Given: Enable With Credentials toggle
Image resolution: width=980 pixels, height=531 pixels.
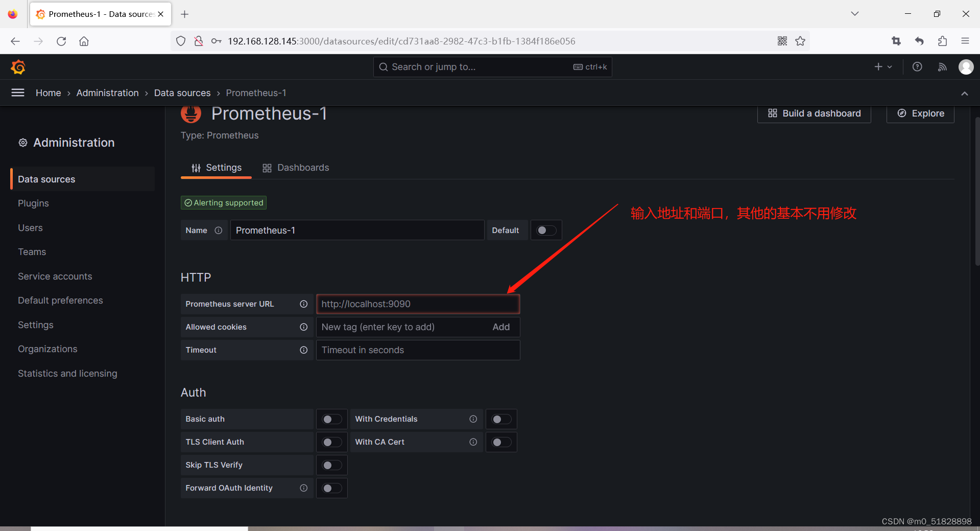Looking at the screenshot, I should coord(501,419).
